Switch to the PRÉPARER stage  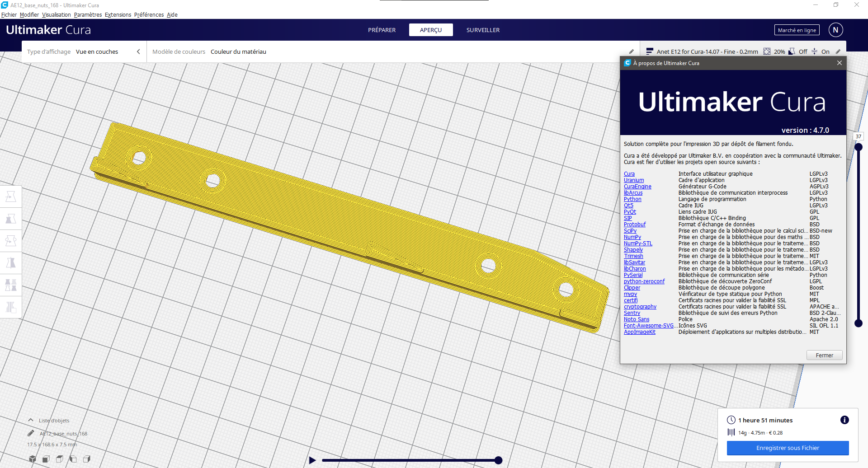point(382,30)
